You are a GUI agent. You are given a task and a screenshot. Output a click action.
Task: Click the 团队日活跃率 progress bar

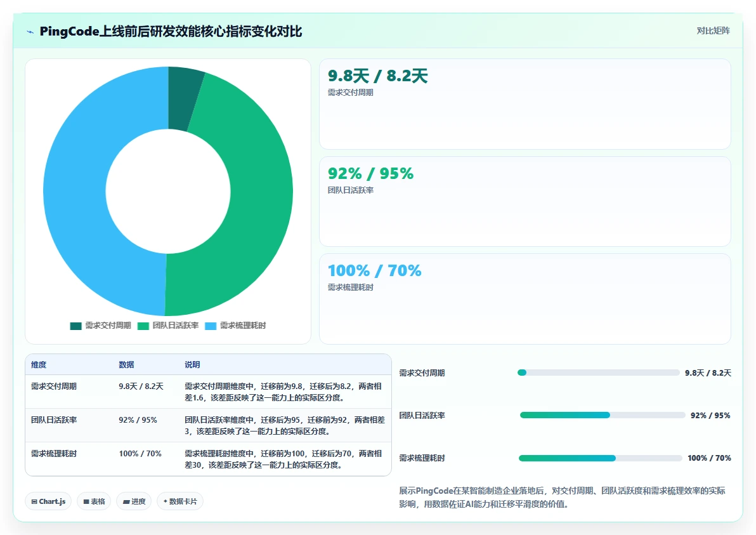click(603, 415)
